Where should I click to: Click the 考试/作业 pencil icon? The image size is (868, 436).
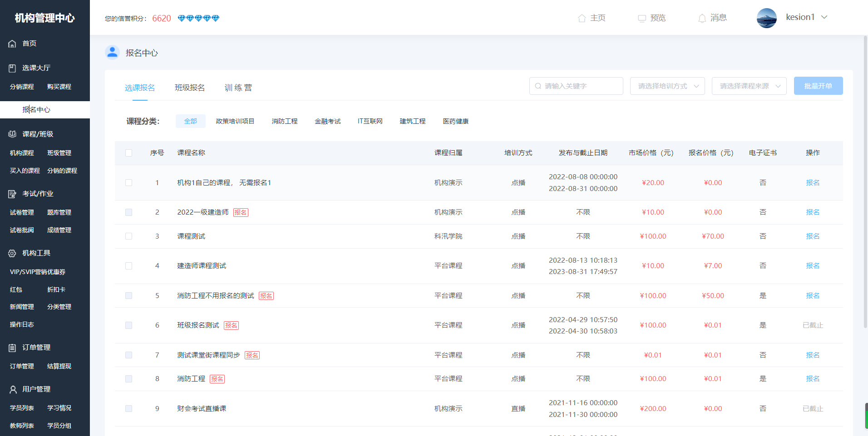(12, 194)
